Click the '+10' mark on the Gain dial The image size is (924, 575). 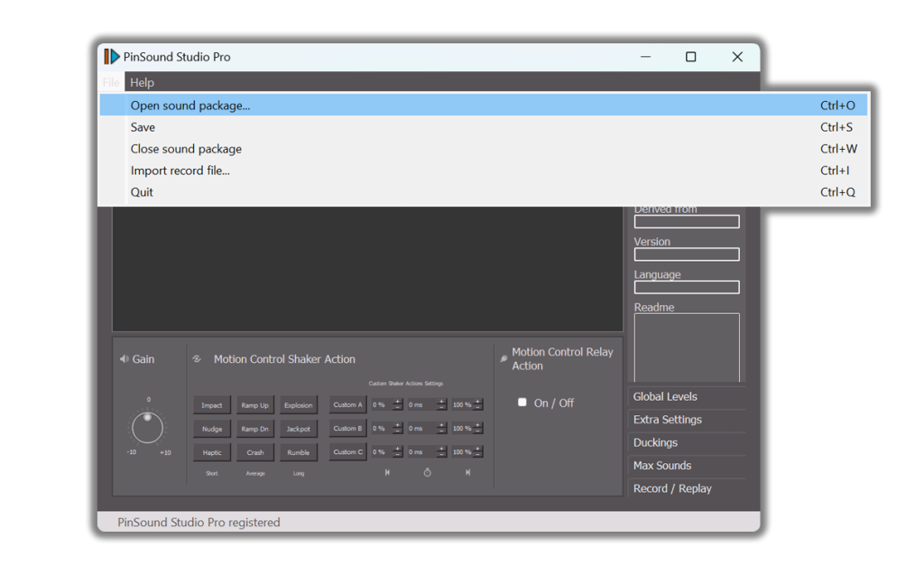165,453
